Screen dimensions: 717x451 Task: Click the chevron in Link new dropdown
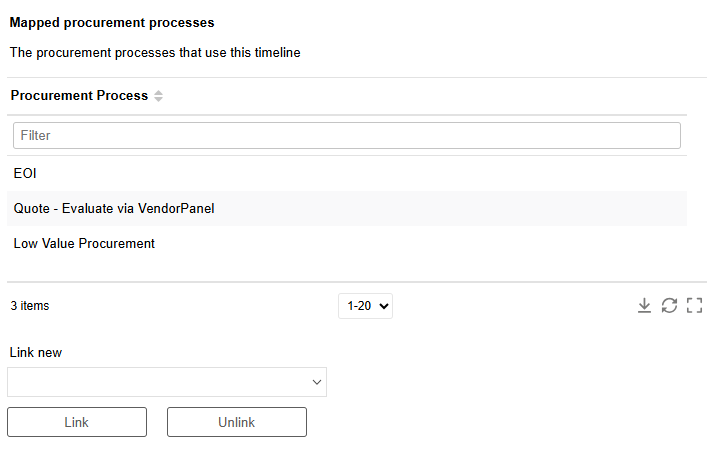click(316, 382)
